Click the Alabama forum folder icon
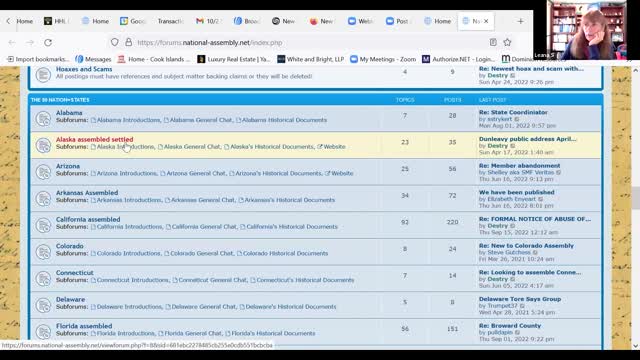 (x=43, y=118)
